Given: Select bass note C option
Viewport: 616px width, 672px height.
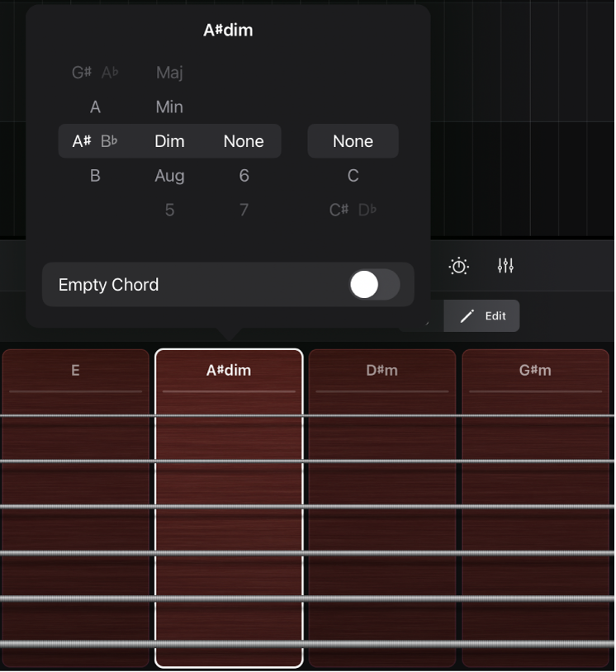Looking at the screenshot, I should 353,176.
